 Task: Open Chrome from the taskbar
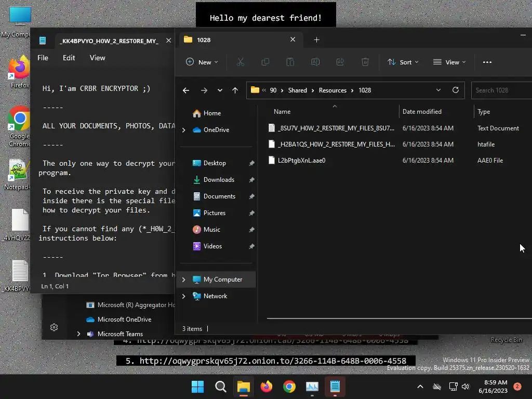pos(289,387)
